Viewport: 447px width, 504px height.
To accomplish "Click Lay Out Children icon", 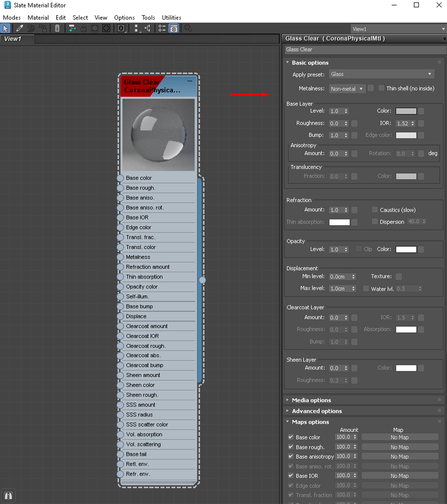I will coord(147,28).
